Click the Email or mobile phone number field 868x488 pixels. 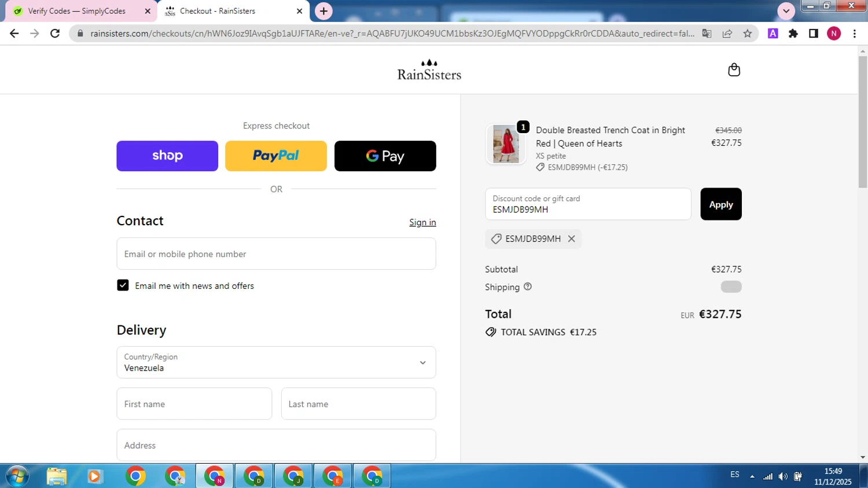tap(276, 254)
